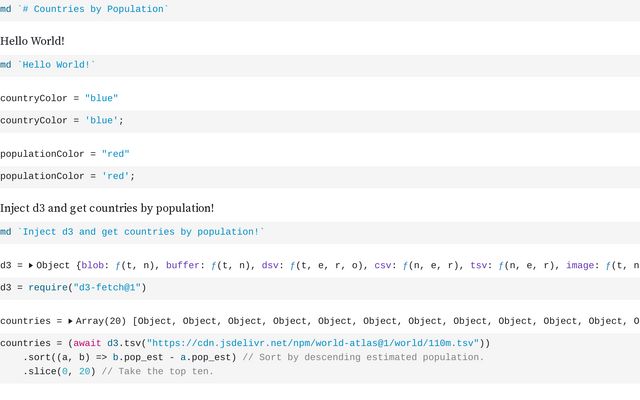Select the rendered 'Hello World!' output text

pyautogui.click(x=33, y=41)
